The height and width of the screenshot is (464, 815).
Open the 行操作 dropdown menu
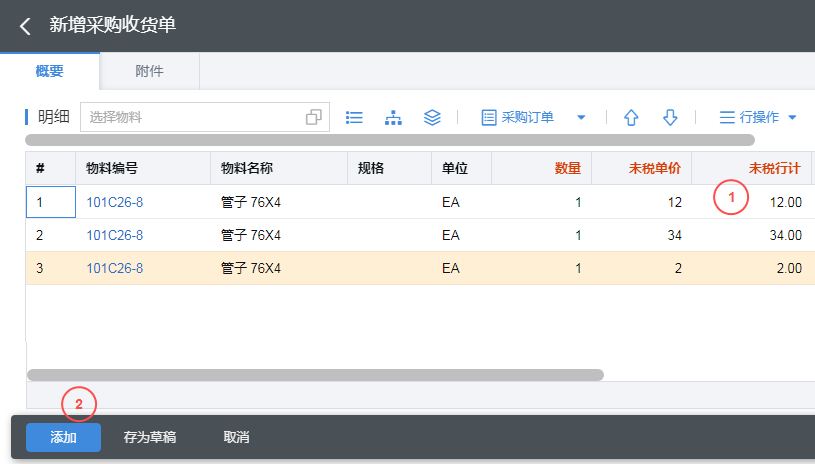(758, 117)
